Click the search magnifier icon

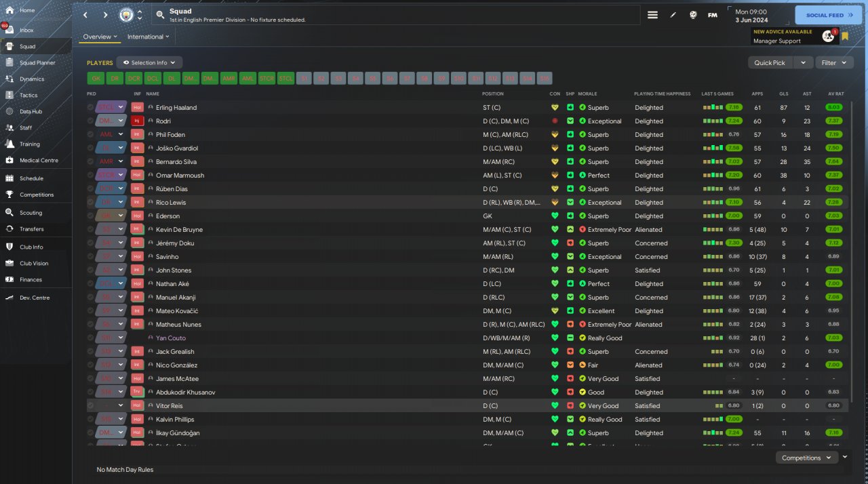pyautogui.click(x=159, y=14)
